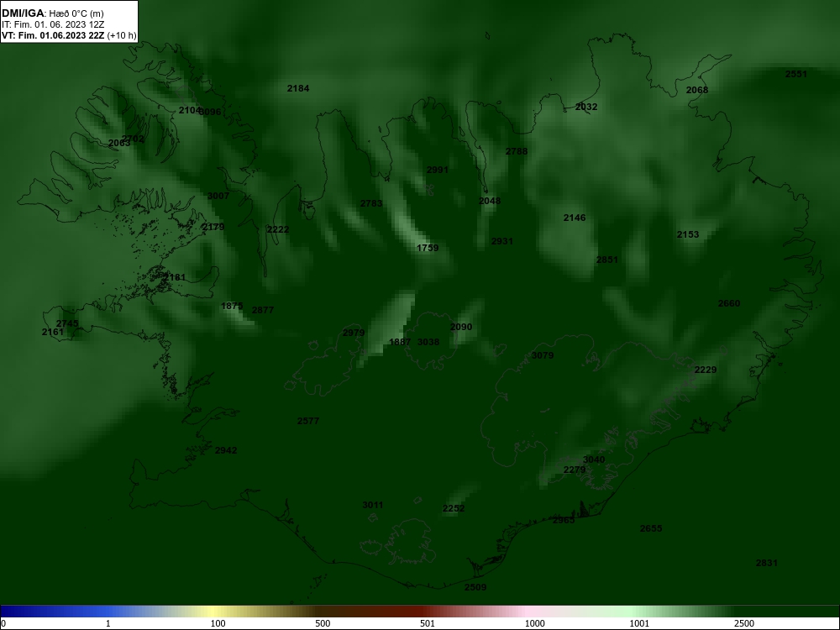Click the map value 1759
Viewport: 840px width, 630px height.
(428, 248)
